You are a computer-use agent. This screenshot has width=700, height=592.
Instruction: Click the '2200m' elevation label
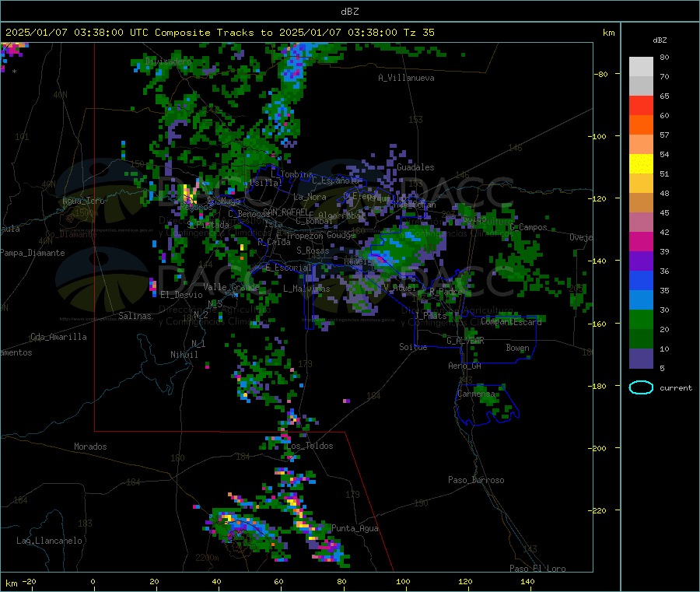coord(207,557)
